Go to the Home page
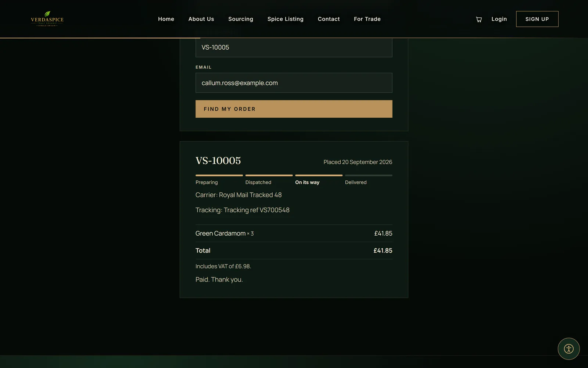 pyautogui.click(x=166, y=19)
